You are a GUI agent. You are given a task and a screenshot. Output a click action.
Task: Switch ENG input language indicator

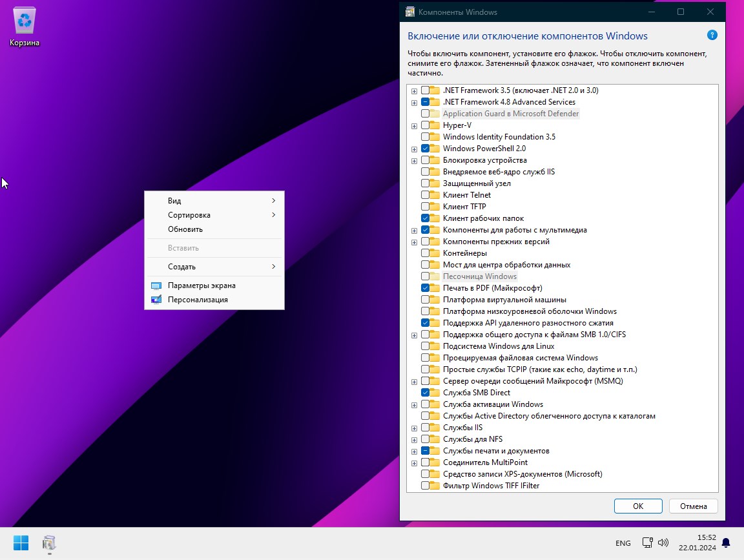click(x=623, y=543)
